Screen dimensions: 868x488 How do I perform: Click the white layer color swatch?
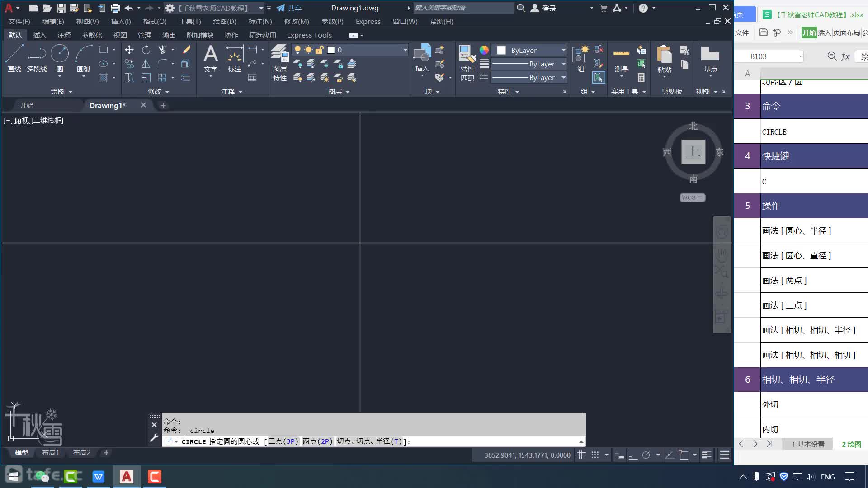[331, 50]
